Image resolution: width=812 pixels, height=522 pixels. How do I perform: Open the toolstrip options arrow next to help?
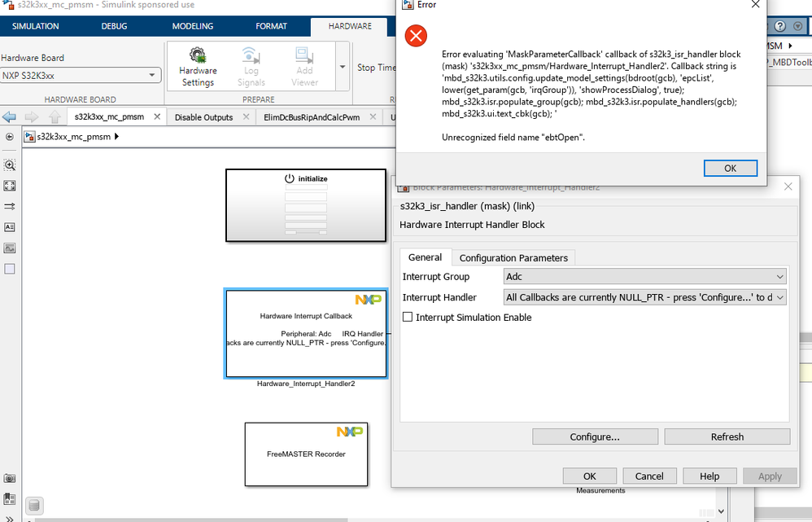[x=797, y=26]
